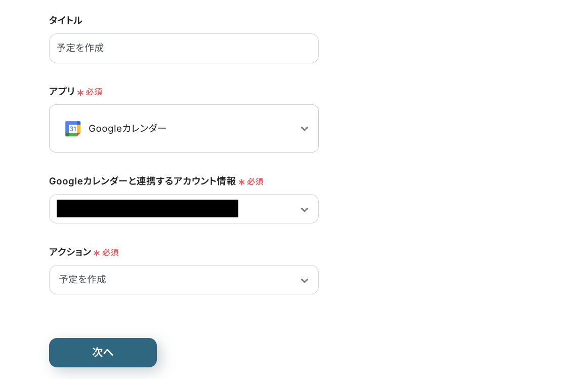Screen dimensions: 588x379
Task: Click the red 必須 badge next to アプリ
Action: coord(95,92)
